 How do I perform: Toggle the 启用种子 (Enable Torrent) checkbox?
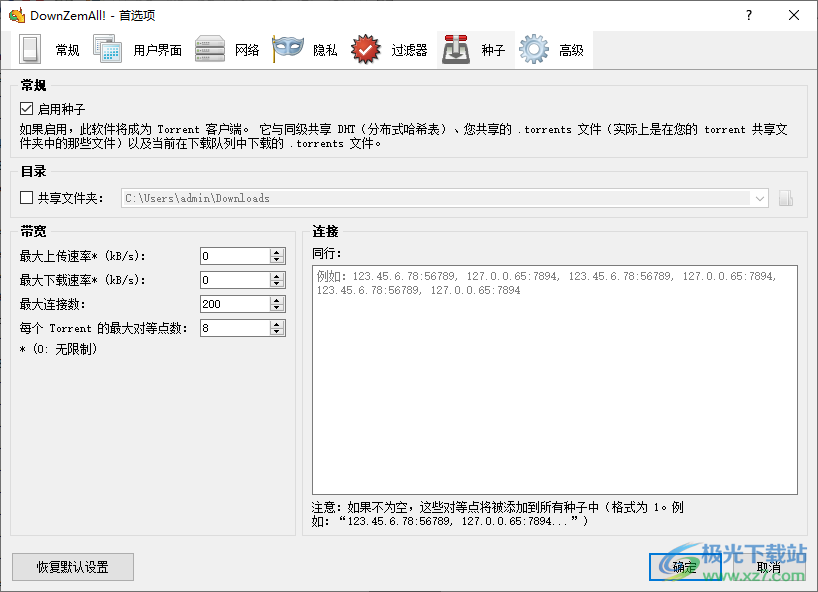[23, 107]
